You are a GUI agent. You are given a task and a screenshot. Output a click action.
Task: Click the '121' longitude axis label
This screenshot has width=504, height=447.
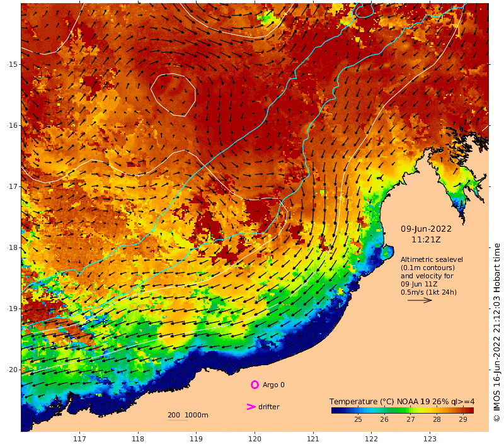pyautogui.click(x=313, y=439)
